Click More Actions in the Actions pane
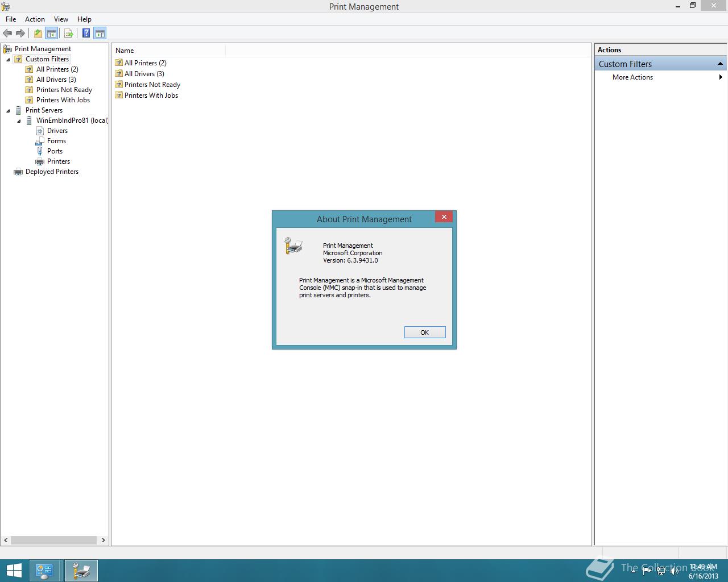 (632, 77)
